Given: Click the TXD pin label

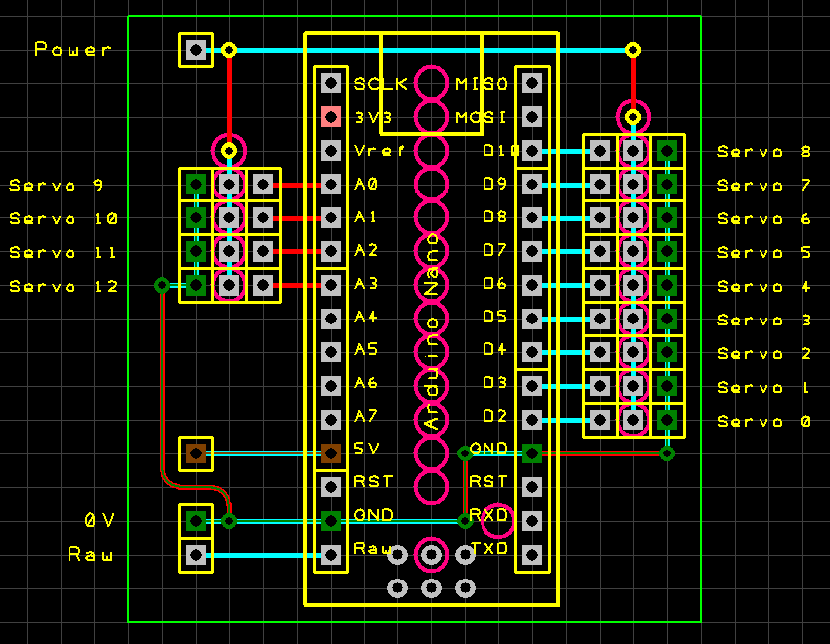Looking at the screenshot, I should pyautogui.click(x=488, y=548).
